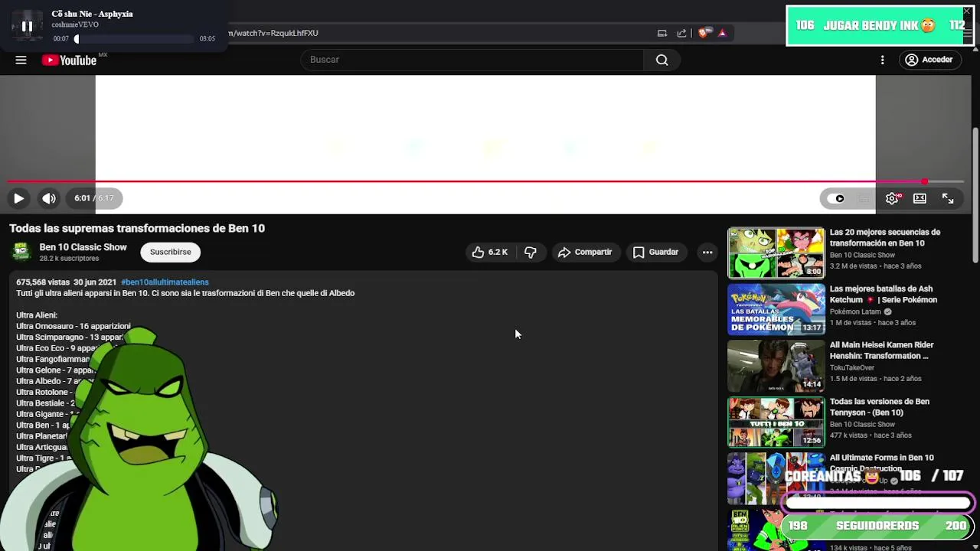
Task: Open the Ben 10 Classic Show channel avatar
Action: click(x=21, y=252)
